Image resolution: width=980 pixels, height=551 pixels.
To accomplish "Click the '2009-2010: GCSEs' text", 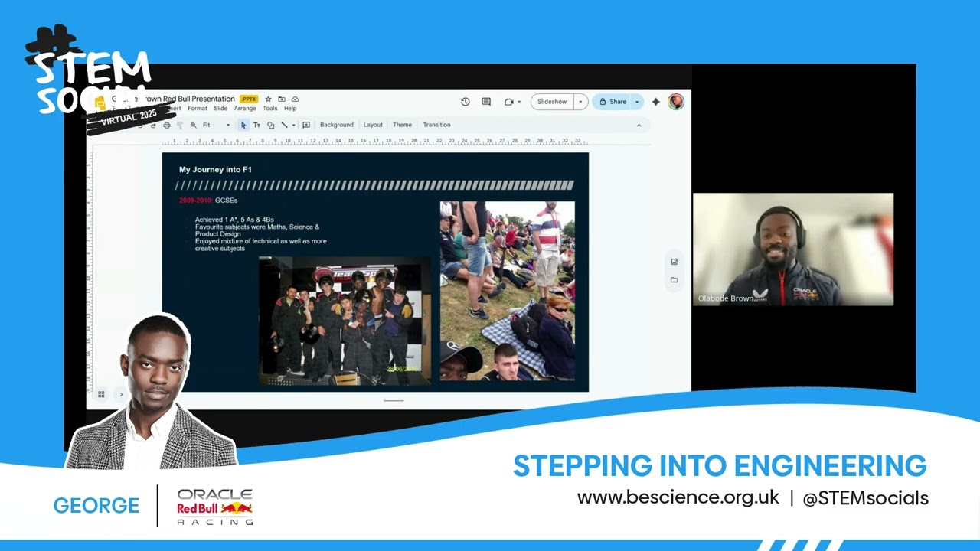I will tap(208, 201).
